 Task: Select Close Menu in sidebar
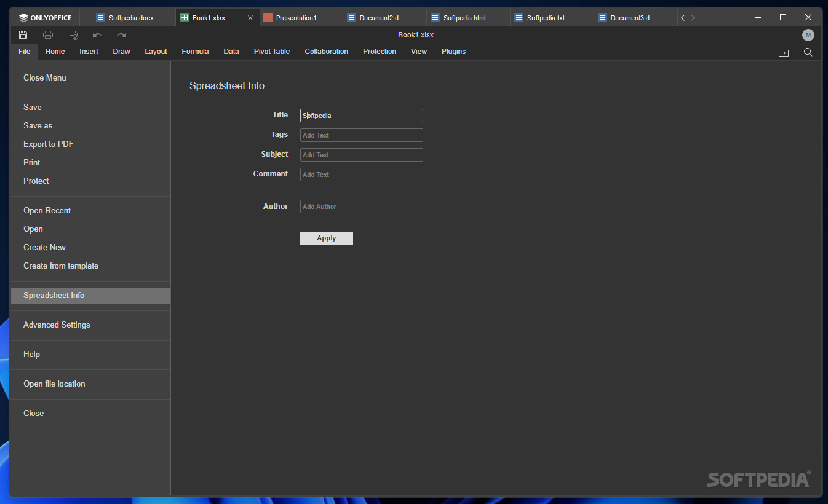(90, 78)
